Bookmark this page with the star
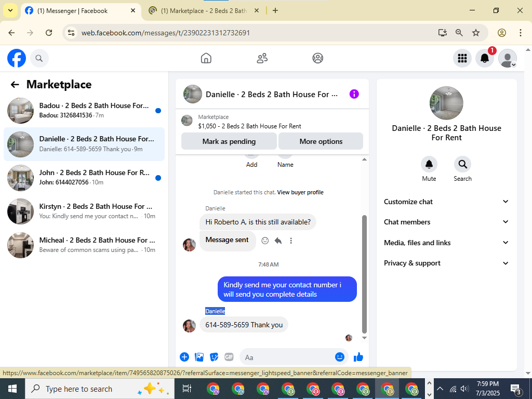Viewport: 532px width, 399px height. click(x=476, y=33)
